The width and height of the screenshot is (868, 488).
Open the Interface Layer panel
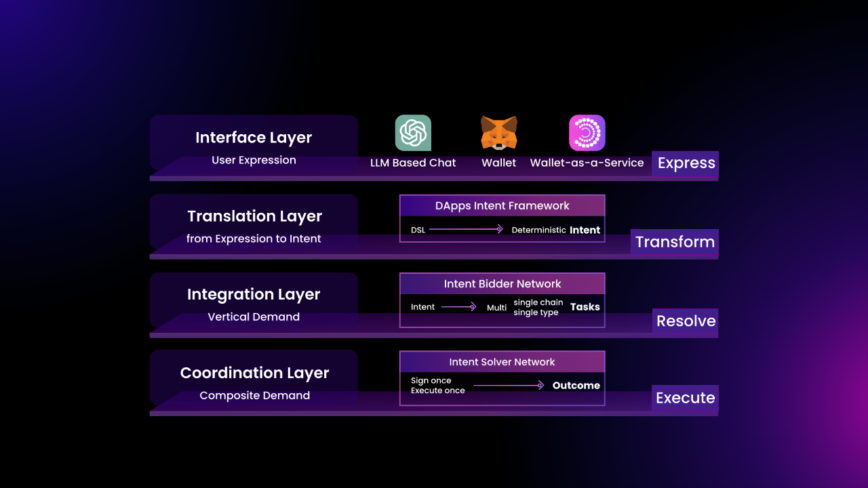tap(254, 143)
